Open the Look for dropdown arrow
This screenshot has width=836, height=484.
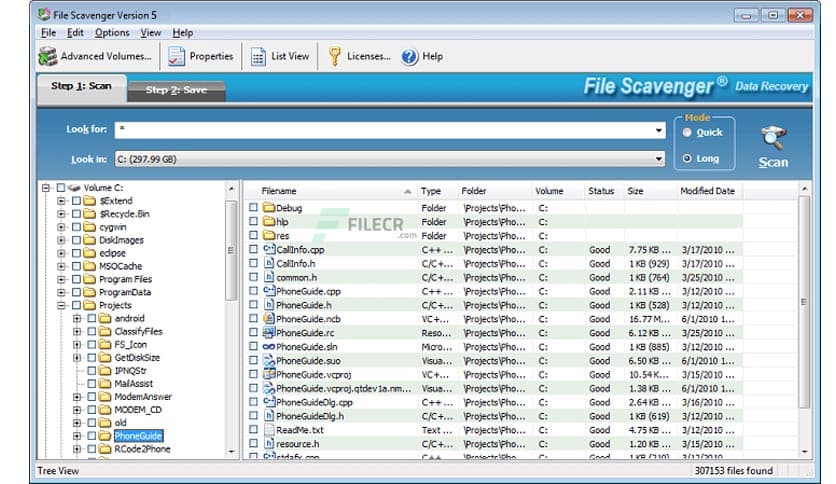(x=658, y=131)
